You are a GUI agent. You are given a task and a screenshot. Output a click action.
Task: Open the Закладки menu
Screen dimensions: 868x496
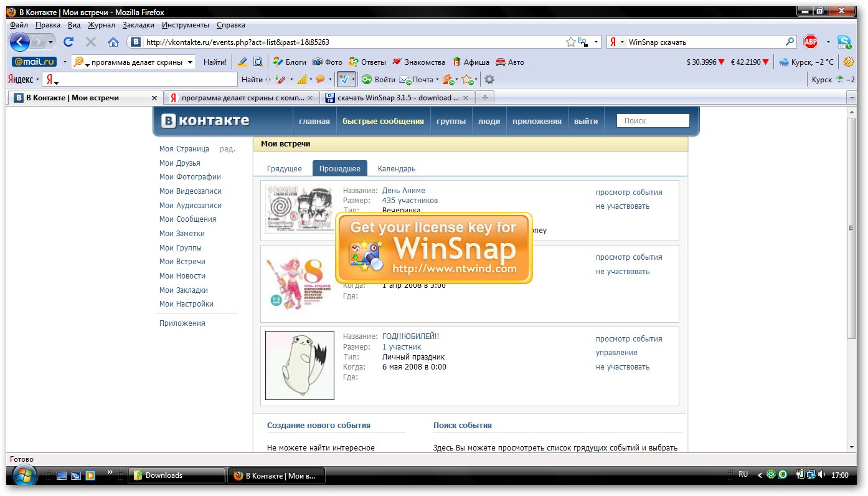coord(138,25)
